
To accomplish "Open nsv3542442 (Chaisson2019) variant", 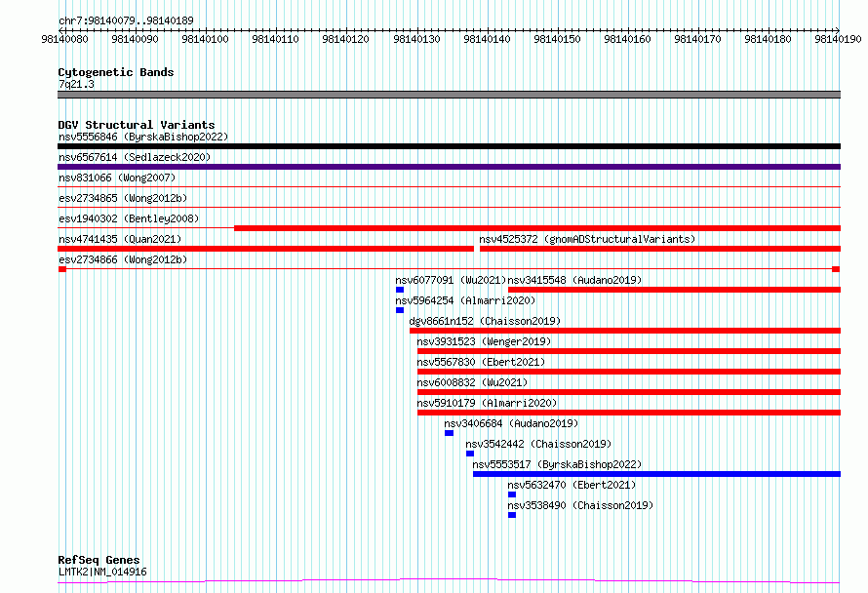I will point(538,444).
